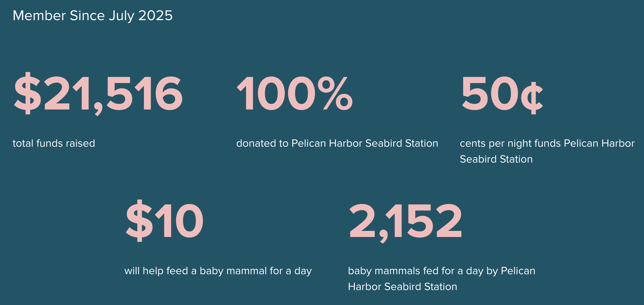The width and height of the screenshot is (644, 305).
Task: Click the percent sign after 100
Action: (x=335, y=93)
